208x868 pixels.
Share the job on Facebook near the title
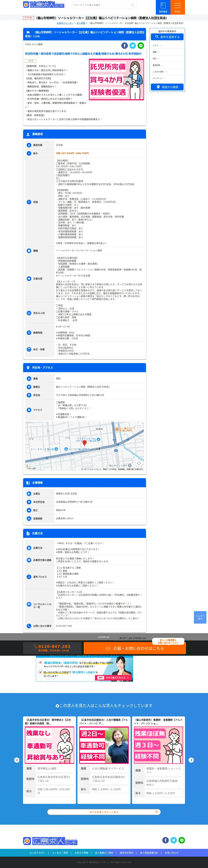(x=125, y=45)
